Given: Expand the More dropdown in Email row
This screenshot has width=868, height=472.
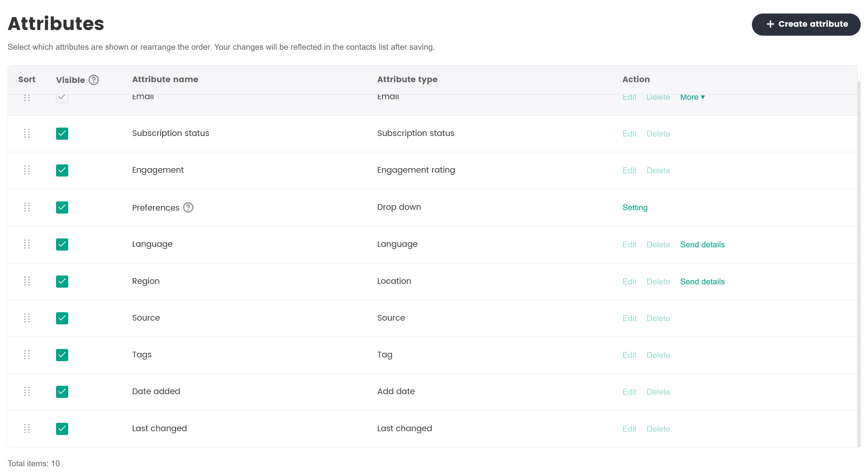Looking at the screenshot, I should [692, 97].
